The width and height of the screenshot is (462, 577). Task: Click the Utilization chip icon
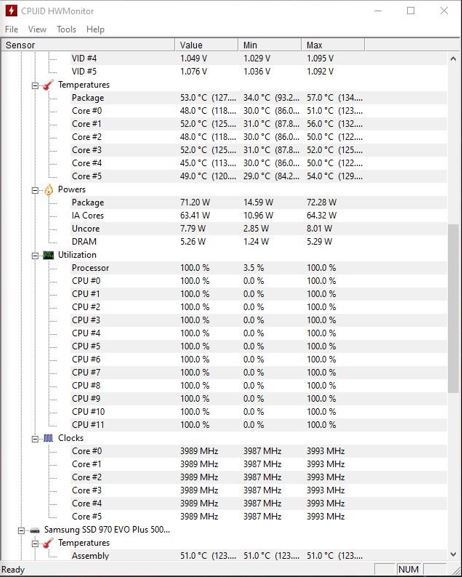tap(48, 255)
